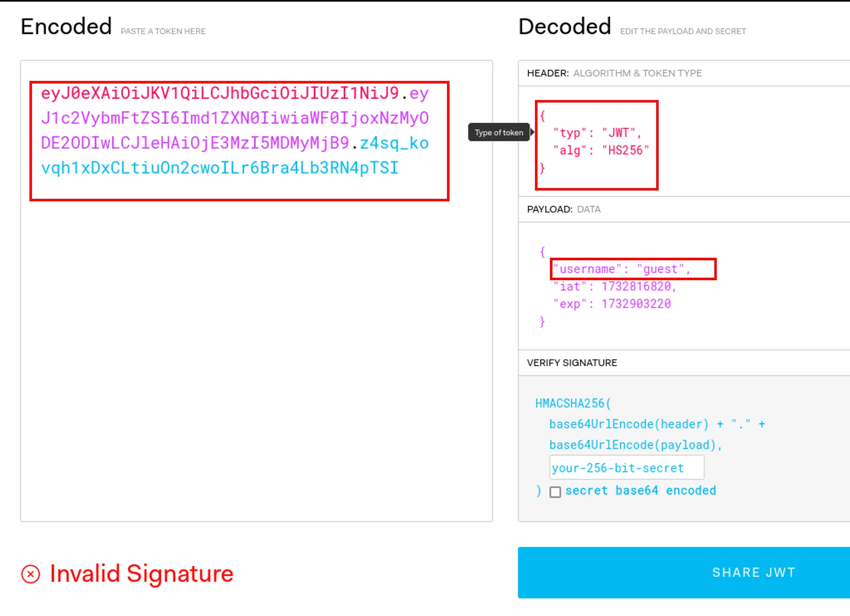This screenshot has height=616, width=850.
Task: Click the HEADER: ALGORITHM & TOKEN TYPE label
Action: point(614,73)
